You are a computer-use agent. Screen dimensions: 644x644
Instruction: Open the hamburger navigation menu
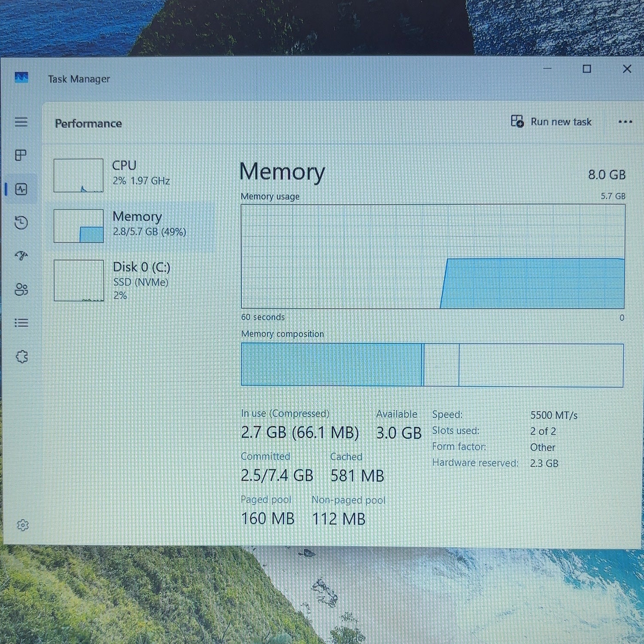(21, 122)
